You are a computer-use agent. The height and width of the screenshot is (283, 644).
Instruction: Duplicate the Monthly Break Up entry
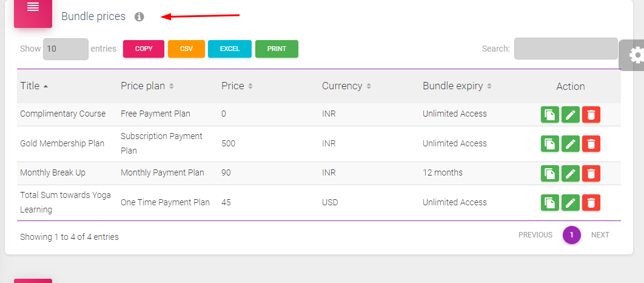tap(550, 173)
